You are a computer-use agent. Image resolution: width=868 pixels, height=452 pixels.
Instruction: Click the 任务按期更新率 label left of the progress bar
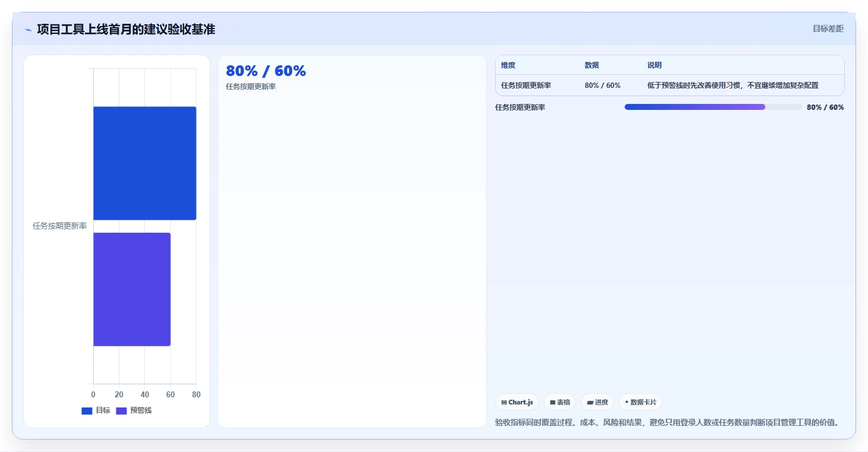pyautogui.click(x=520, y=108)
